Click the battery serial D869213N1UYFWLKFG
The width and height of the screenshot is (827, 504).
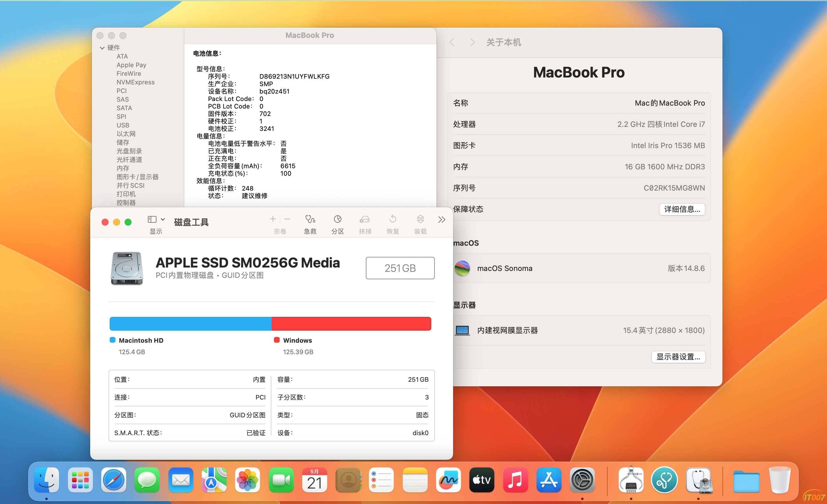tap(294, 77)
